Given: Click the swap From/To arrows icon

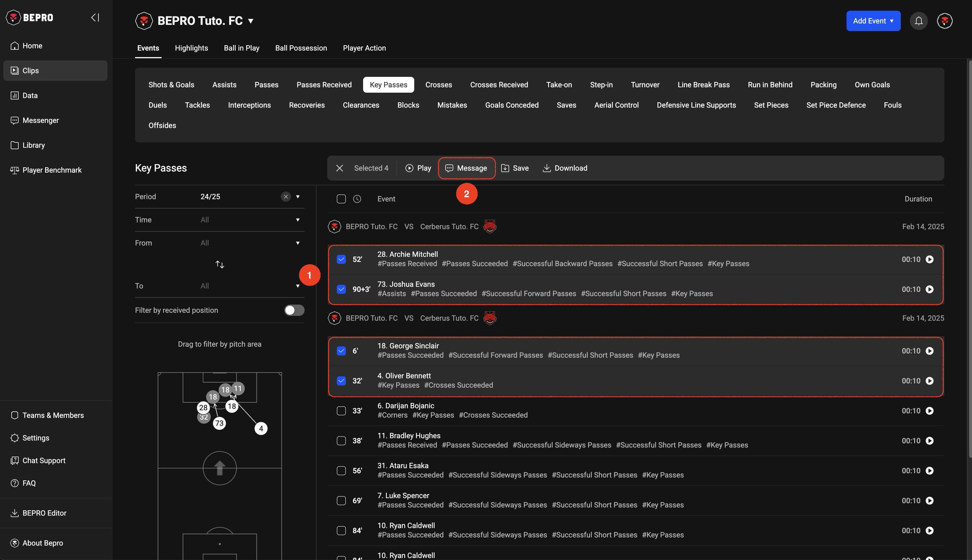Looking at the screenshot, I should pos(220,264).
